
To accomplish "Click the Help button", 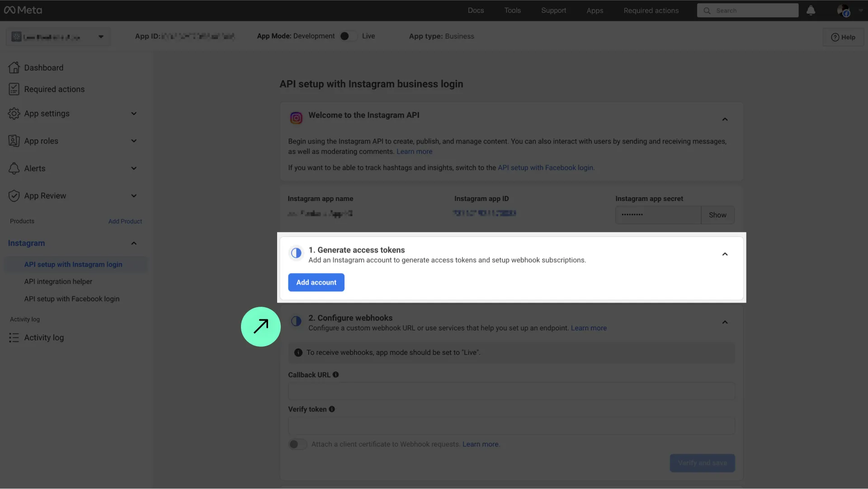I will pyautogui.click(x=843, y=37).
